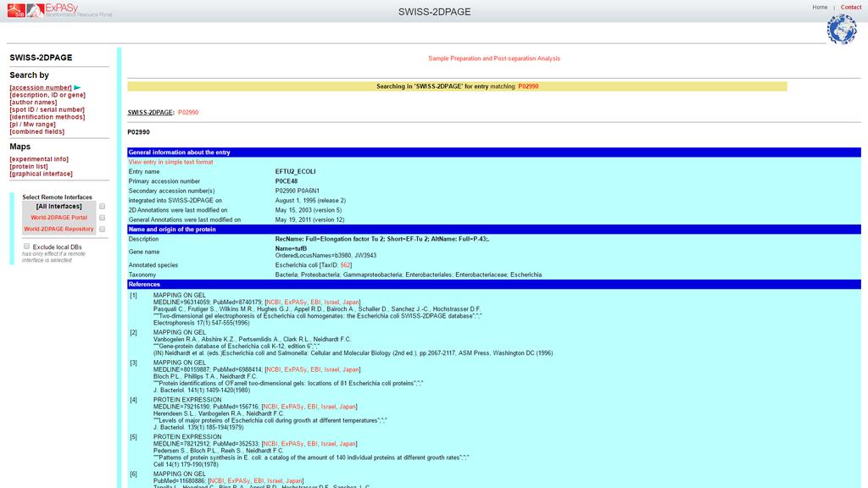Click the SWISS-2DPAGE page title
The image size is (868, 488).
click(435, 12)
